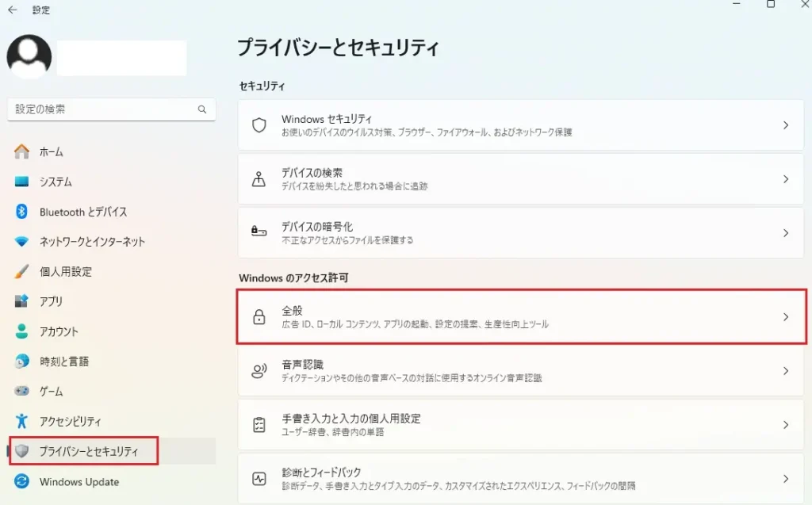Click the Bluetooth icon in sidebar
The image size is (812, 505).
[x=21, y=212]
